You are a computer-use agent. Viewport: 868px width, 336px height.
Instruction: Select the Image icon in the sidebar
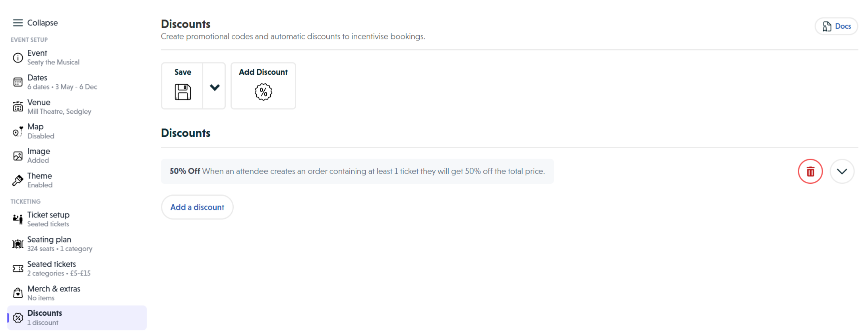[x=17, y=155]
